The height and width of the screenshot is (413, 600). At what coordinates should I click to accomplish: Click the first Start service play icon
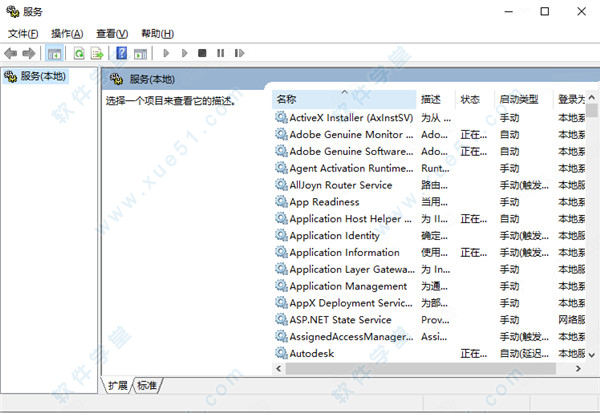coord(166,53)
